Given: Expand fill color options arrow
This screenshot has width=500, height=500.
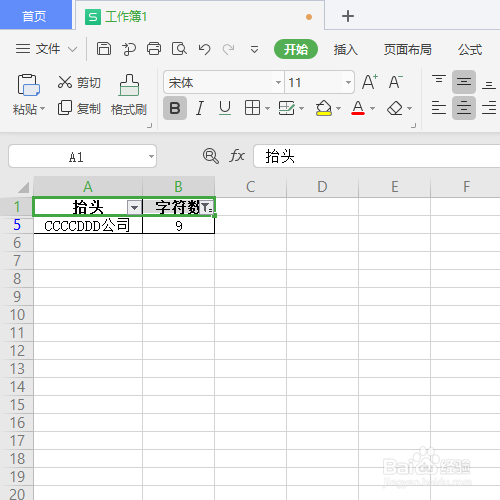Looking at the screenshot, I should (x=338, y=108).
